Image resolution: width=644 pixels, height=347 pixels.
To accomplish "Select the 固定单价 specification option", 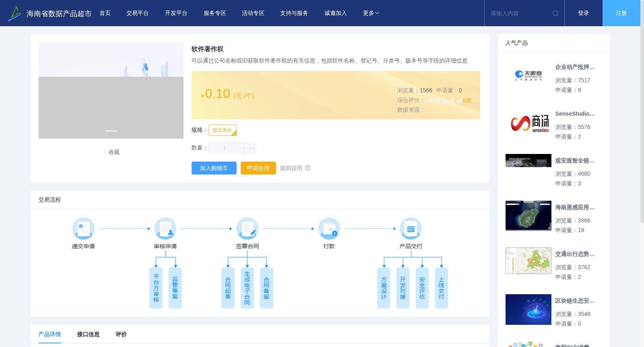I will 223,130.
